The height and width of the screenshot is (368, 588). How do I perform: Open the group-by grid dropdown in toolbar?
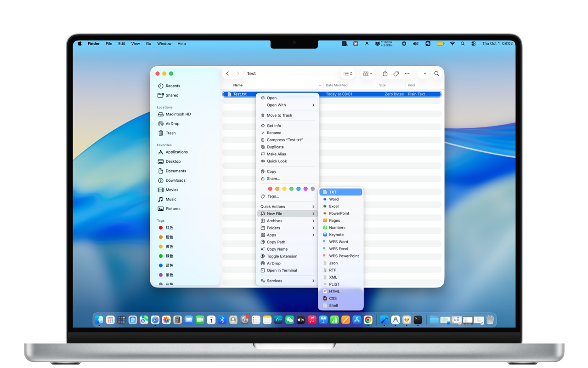coord(367,74)
